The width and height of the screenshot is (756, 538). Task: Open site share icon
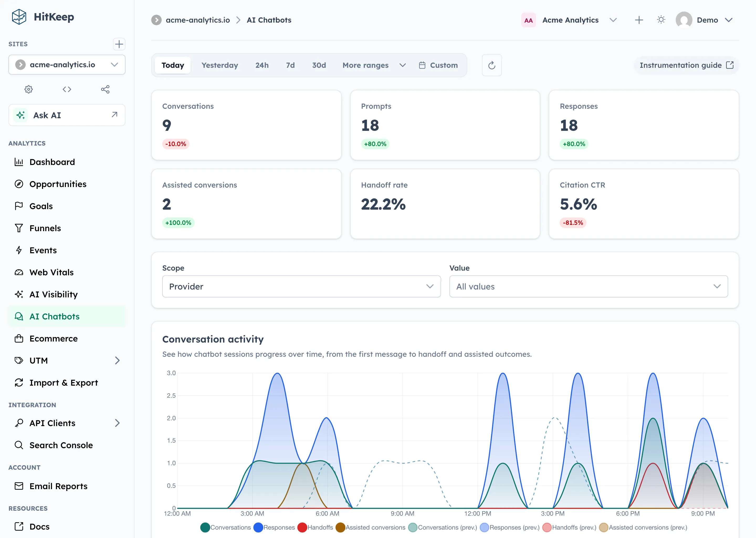click(105, 89)
